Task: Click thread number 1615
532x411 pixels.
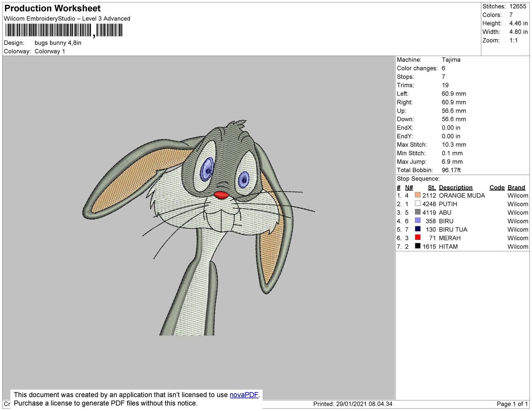Action: [x=429, y=247]
